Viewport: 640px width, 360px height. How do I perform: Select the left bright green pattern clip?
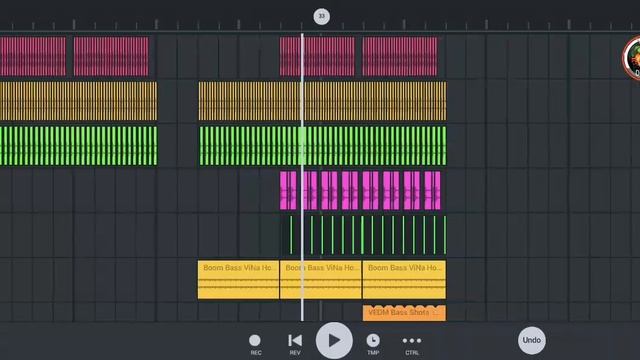point(78,146)
